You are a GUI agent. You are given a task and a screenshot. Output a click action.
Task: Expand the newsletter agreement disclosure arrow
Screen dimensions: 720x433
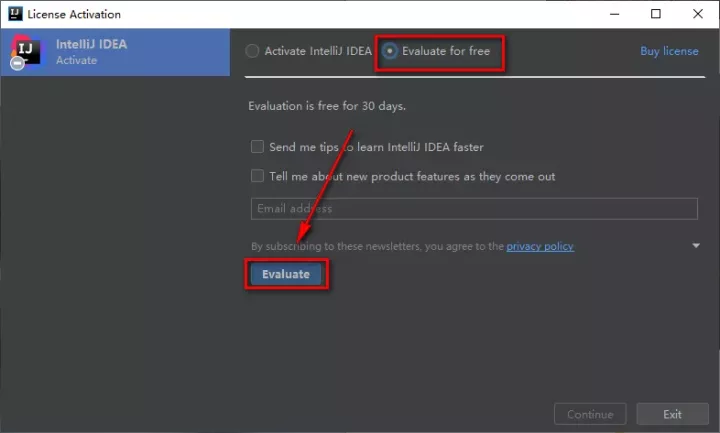(695, 246)
